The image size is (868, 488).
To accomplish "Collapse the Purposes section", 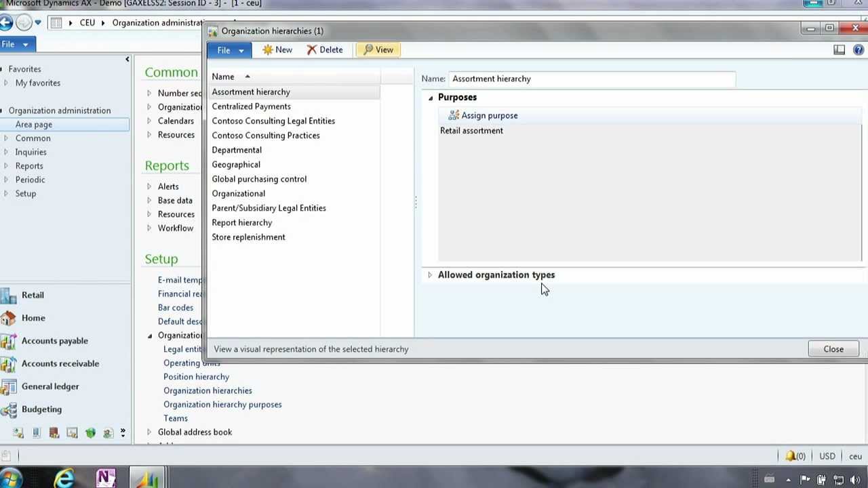I will pos(430,98).
